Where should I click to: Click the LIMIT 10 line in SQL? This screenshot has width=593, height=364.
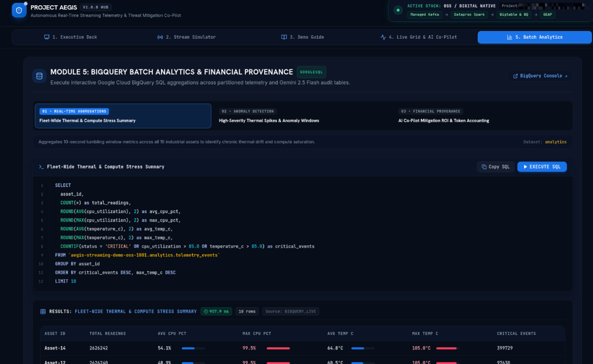65,281
